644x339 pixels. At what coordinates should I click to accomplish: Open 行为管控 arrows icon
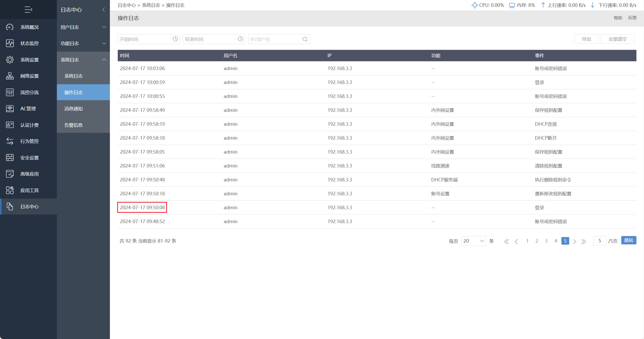pos(10,141)
